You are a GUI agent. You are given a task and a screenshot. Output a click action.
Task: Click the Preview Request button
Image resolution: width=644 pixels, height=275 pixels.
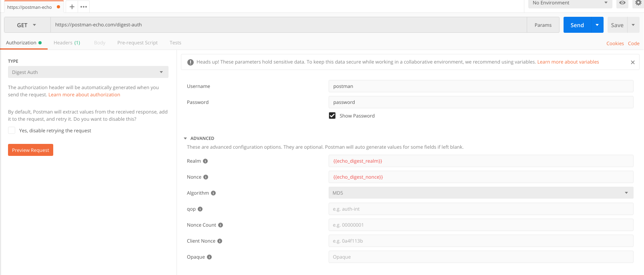coord(30,150)
